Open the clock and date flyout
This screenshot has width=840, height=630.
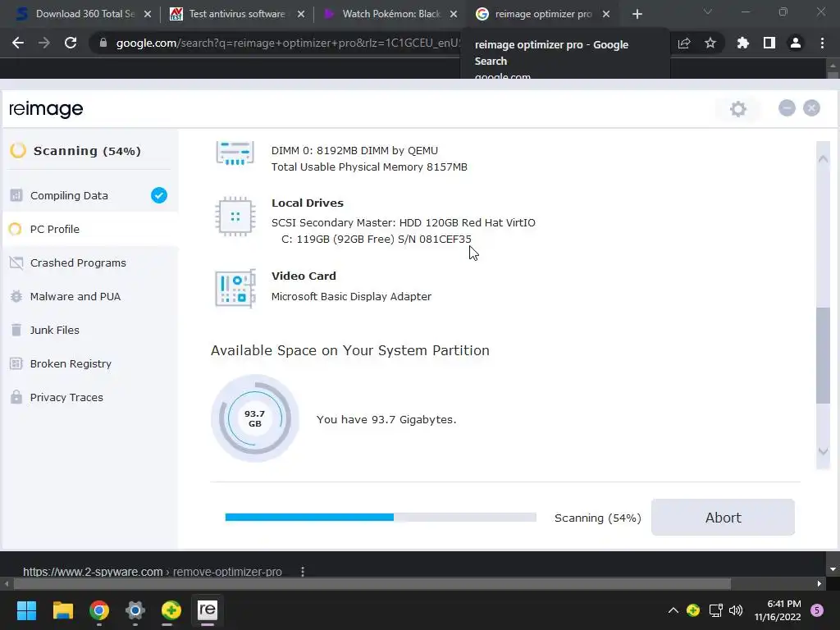[x=778, y=610]
